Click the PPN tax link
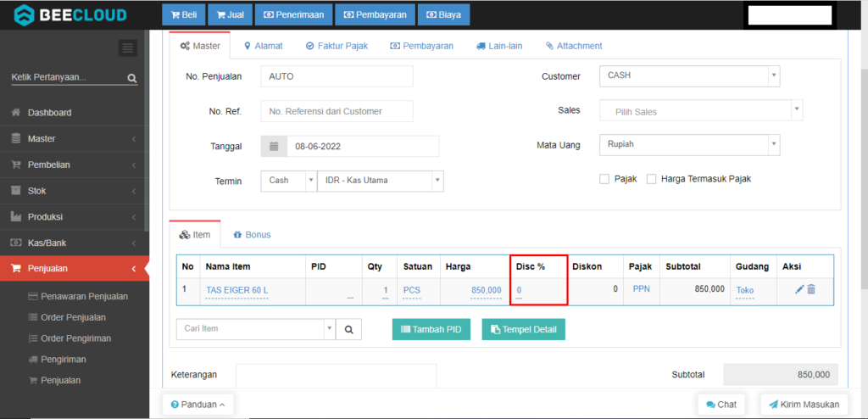 click(x=642, y=288)
